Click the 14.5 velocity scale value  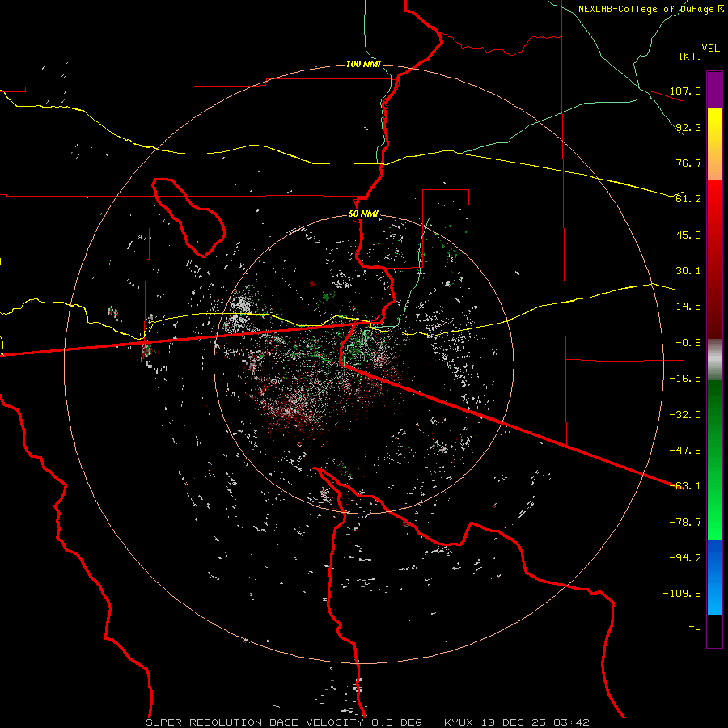[x=688, y=307]
